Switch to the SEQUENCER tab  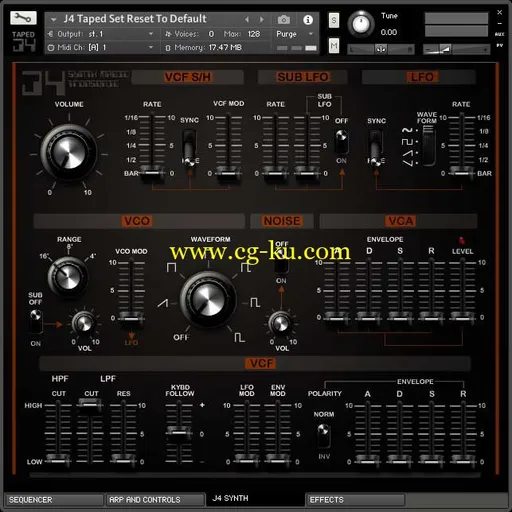coord(54,500)
